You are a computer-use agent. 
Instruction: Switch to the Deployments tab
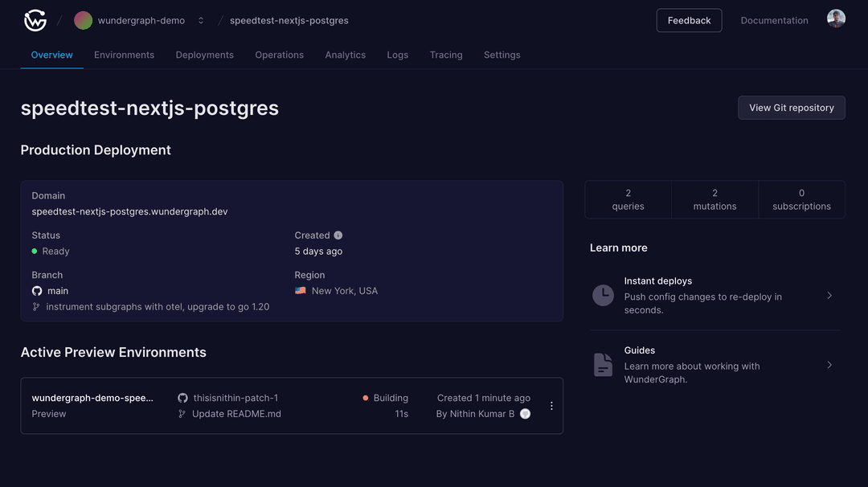click(204, 55)
